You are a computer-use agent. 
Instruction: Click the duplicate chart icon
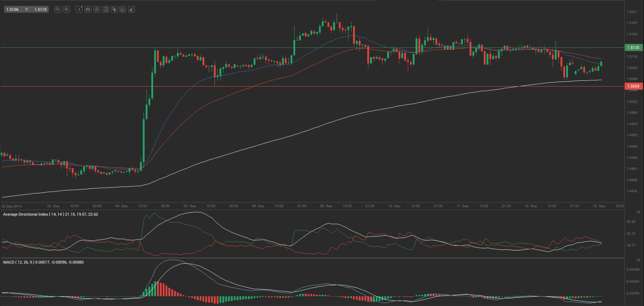click(x=114, y=9)
